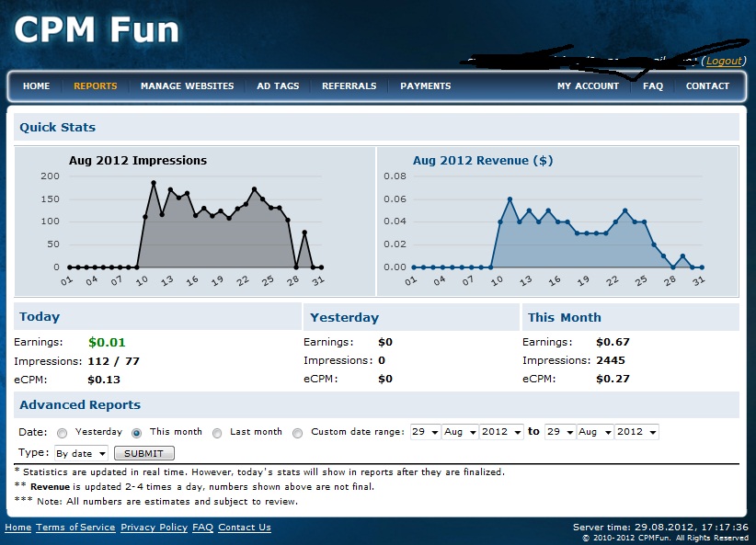Open the PAYMENTS menu item
Image resolution: width=756 pixels, height=545 pixels.
pos(425,85)
